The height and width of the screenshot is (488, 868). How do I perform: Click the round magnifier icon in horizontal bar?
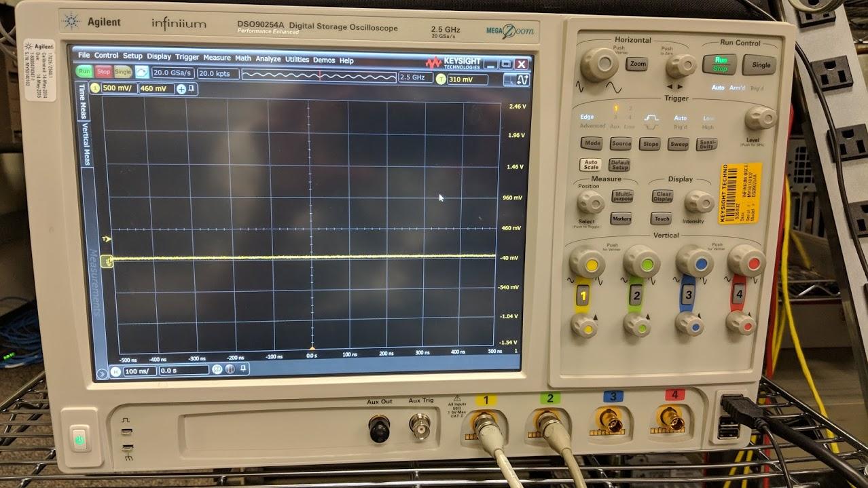coord(217,369)
